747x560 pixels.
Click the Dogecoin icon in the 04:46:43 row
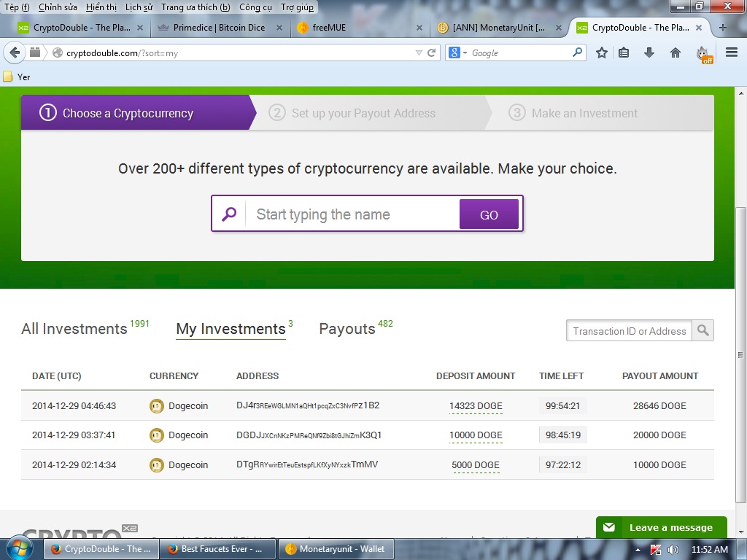(x=157, y=405)
